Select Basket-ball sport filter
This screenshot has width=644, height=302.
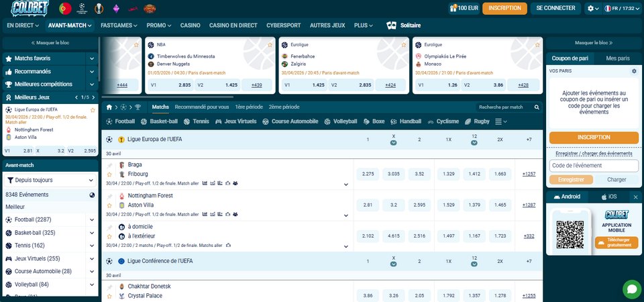coord(159,121)
